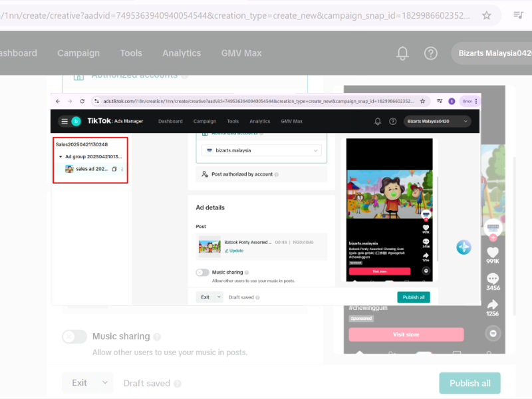Click the help question mark icon
532x399 pixels.
point(430,53)
